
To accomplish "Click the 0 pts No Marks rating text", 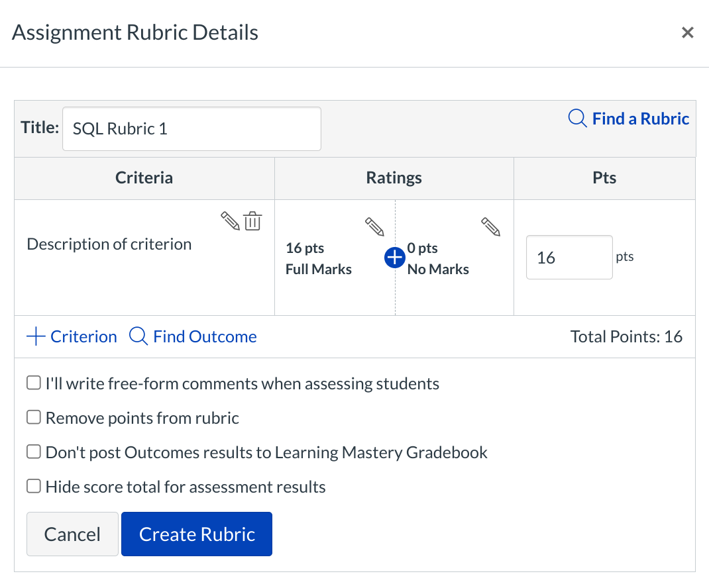I will click(438, 258).
